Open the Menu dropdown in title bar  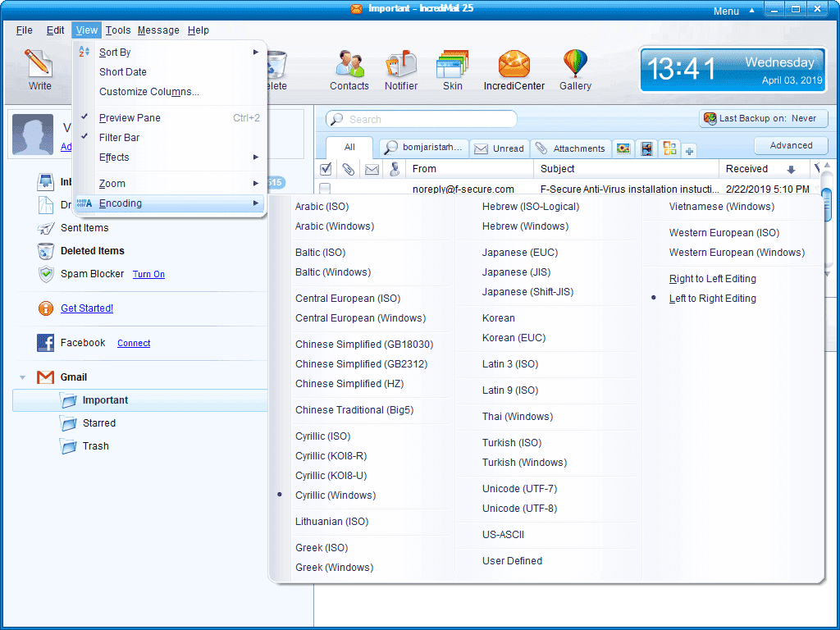(733, 11)
